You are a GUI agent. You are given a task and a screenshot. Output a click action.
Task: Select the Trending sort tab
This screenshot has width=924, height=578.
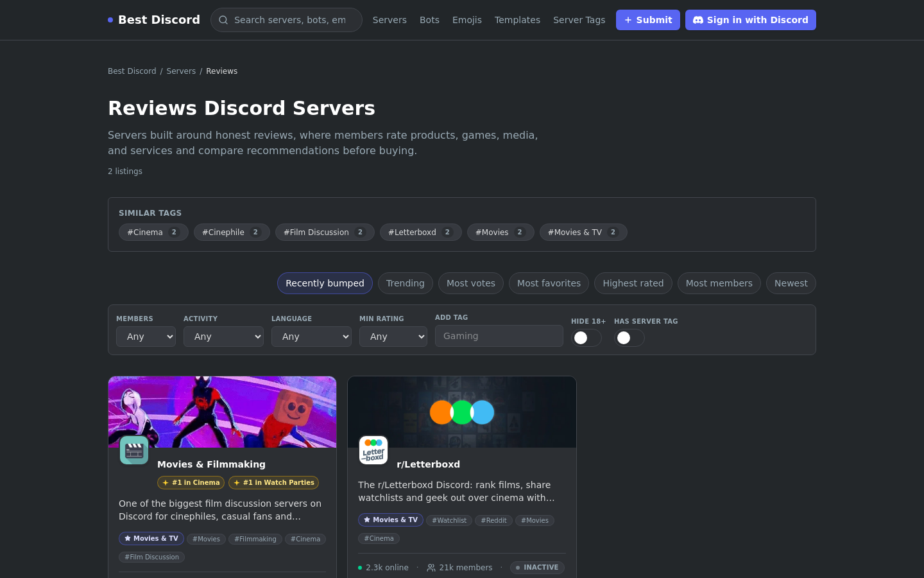coord(406,283)
